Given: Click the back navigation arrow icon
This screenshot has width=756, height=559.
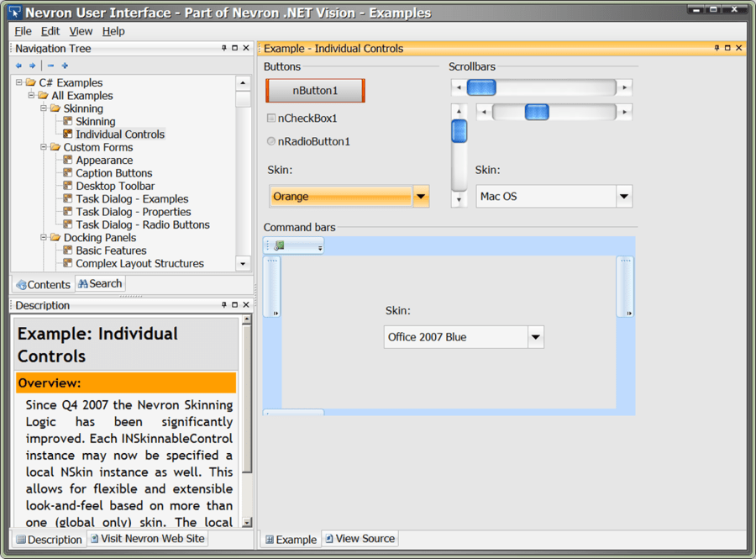Looking at the screenshot, I should pos(18,64).
